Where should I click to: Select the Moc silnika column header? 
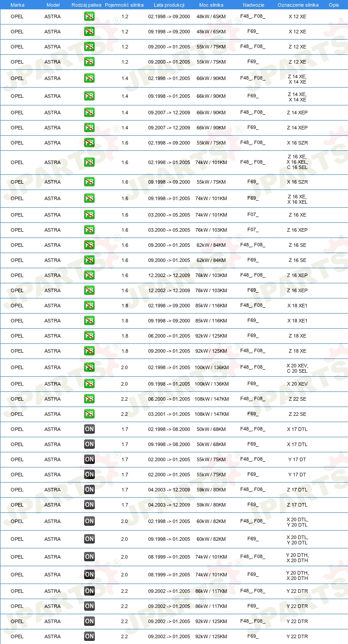tap(211, 5)
